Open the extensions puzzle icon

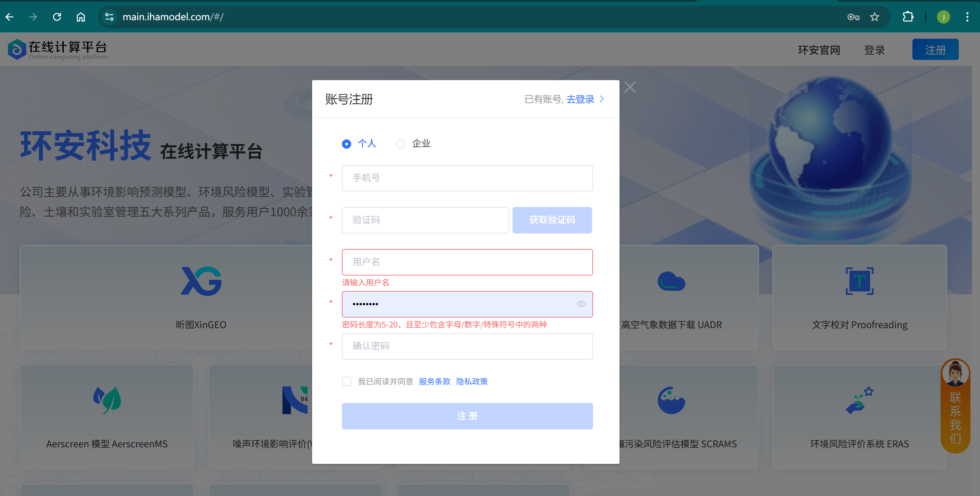click(908, 17)
